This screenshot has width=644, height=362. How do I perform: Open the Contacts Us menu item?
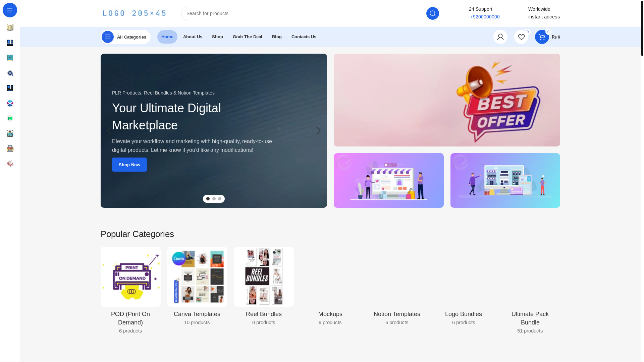point(304,37)
